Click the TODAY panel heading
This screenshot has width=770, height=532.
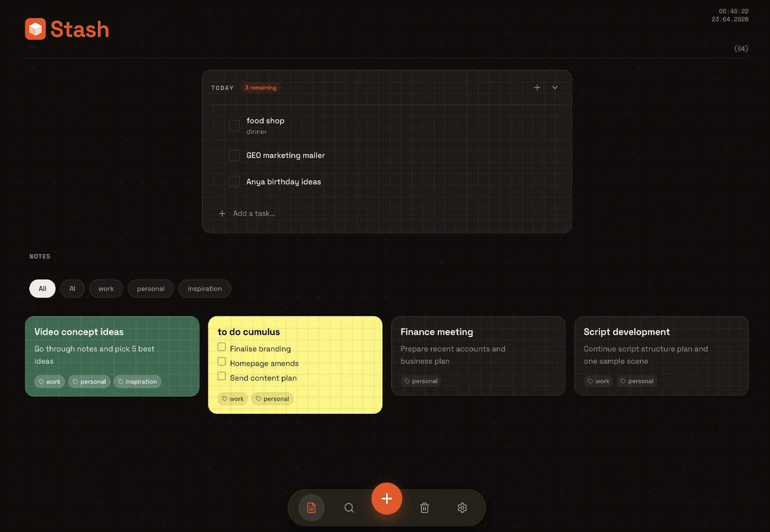tap(222, 88)
